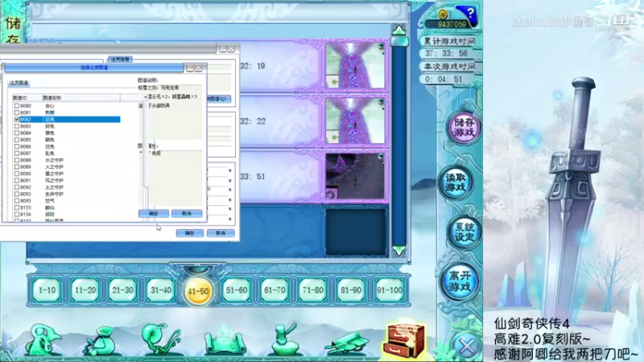Select highlighted save slot page 41-50

198,291
